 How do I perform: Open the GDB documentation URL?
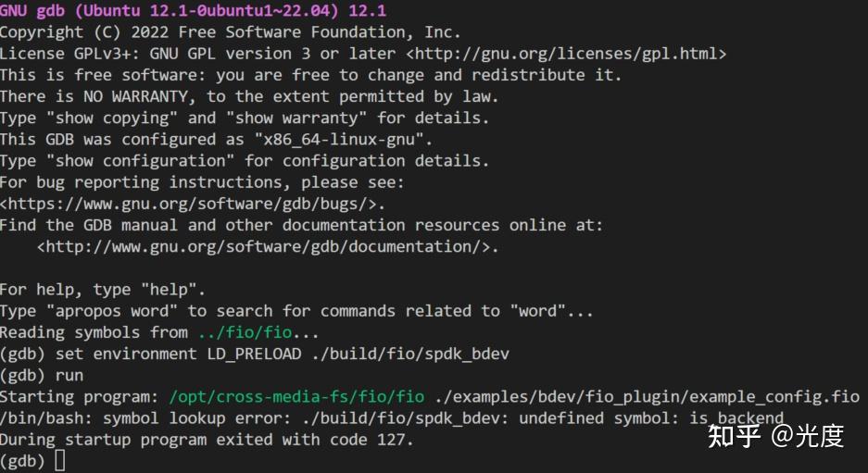(268, 246)
